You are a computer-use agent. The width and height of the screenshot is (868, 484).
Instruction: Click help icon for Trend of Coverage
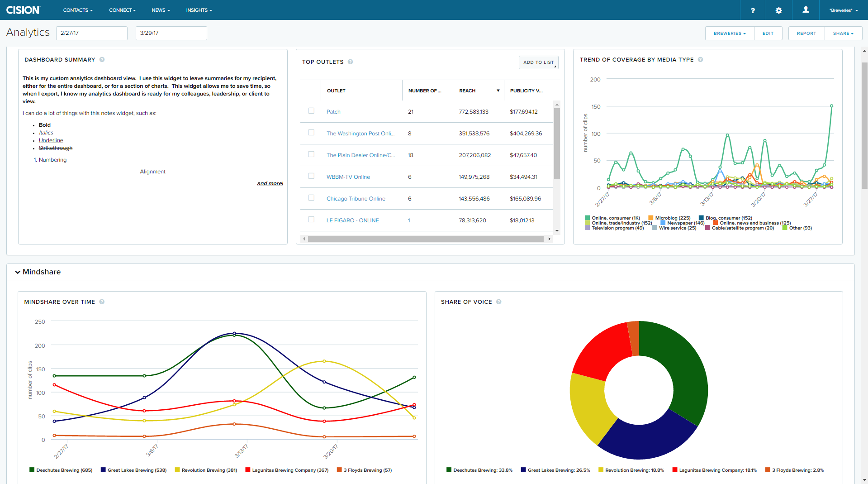(x=700, y=60)
